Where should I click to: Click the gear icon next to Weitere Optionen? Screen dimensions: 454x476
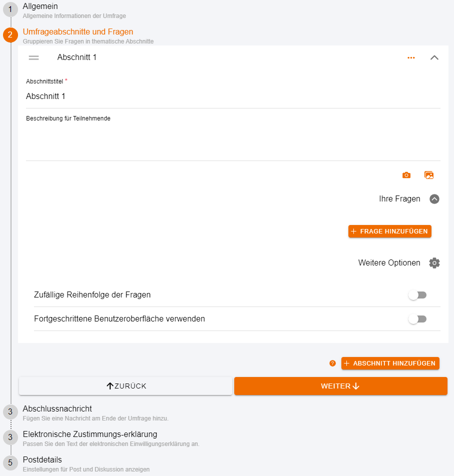(434, 263)
